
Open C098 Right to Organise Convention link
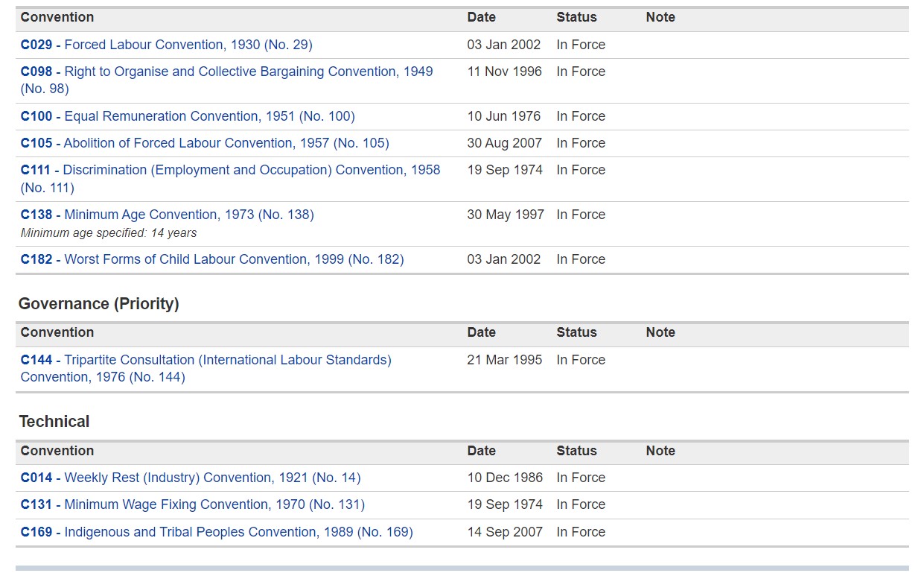[x=226, y=72]
